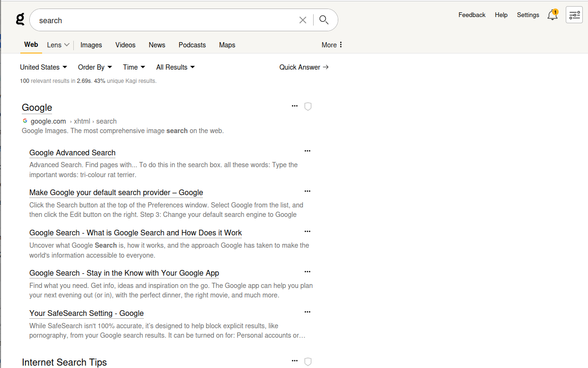Focus the search input field
The width and height of the screenshot is (588, 368).
(166, 20)
